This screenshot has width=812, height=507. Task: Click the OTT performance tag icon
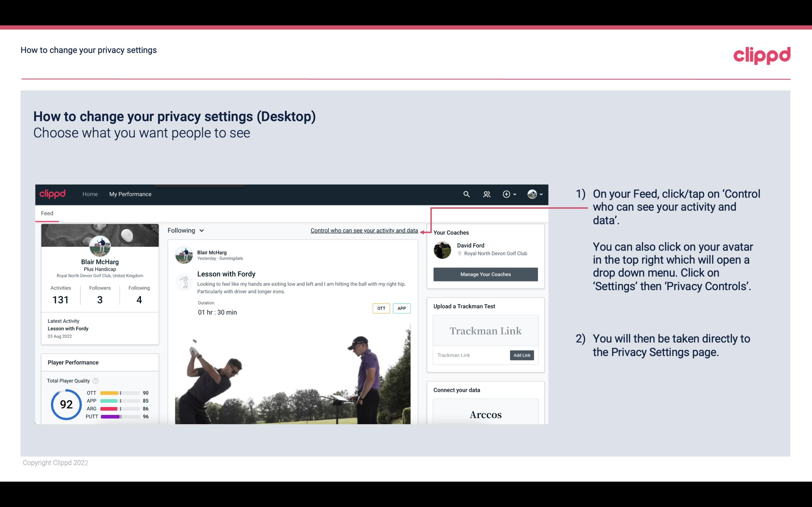[x=380, y=308]
